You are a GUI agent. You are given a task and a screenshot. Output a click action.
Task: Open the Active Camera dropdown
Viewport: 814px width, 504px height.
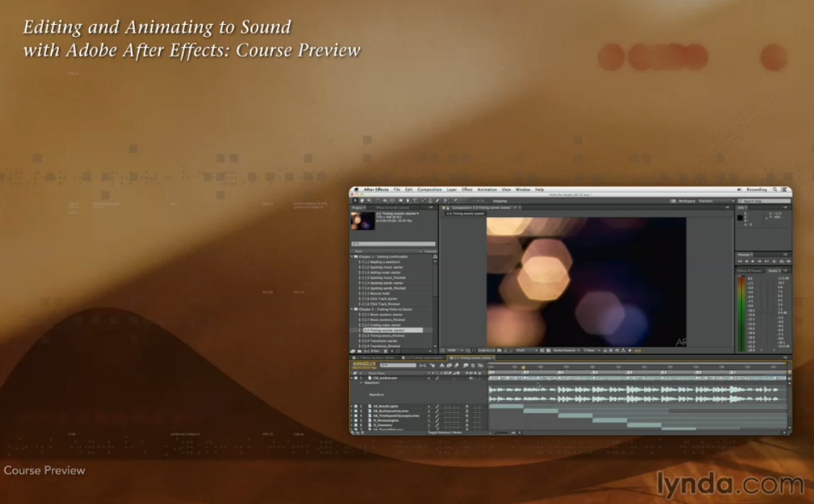(566, 351)
